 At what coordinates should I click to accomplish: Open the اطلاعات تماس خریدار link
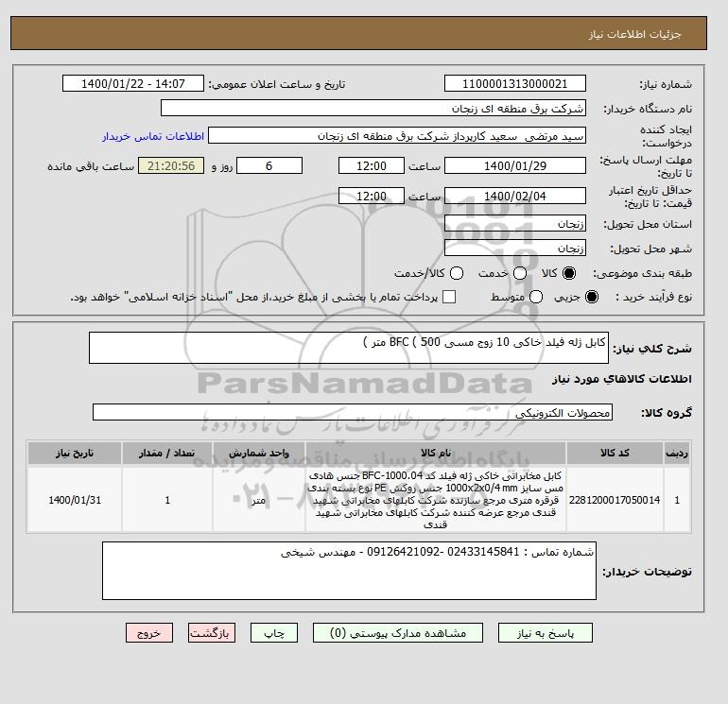[153, 136]
